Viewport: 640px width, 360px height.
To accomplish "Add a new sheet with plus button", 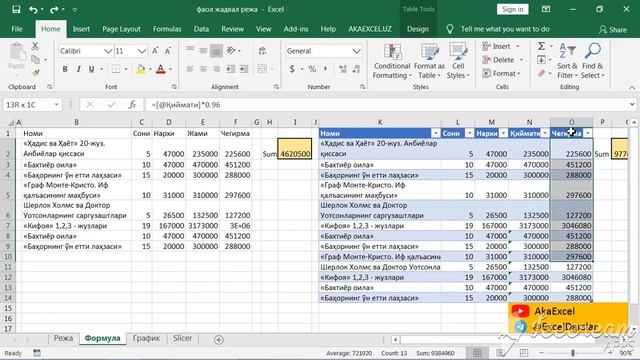I will click(x=219, y=340).
